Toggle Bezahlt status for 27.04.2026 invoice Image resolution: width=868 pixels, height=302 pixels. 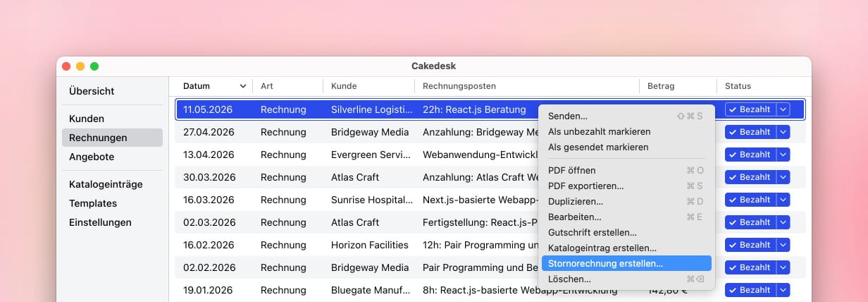750,132
